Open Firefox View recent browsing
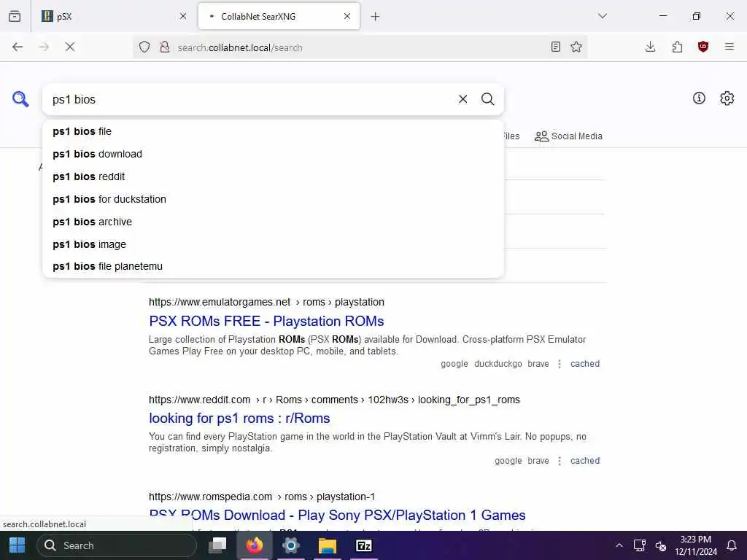This screenshot has width=747, height=560. 15,16
